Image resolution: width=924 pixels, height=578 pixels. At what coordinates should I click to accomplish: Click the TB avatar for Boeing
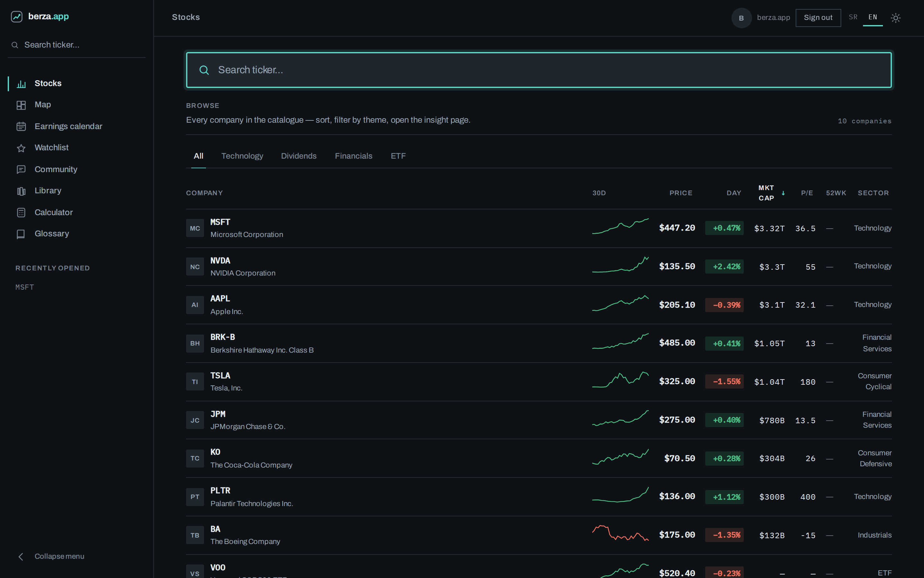(195, 535)
